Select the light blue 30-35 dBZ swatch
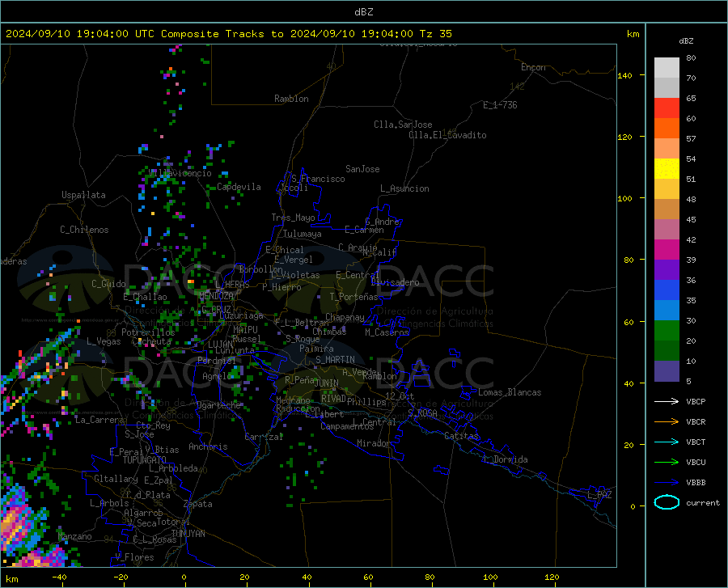The height and width of the screenshot is (588, 728). [x=667, y=311]
